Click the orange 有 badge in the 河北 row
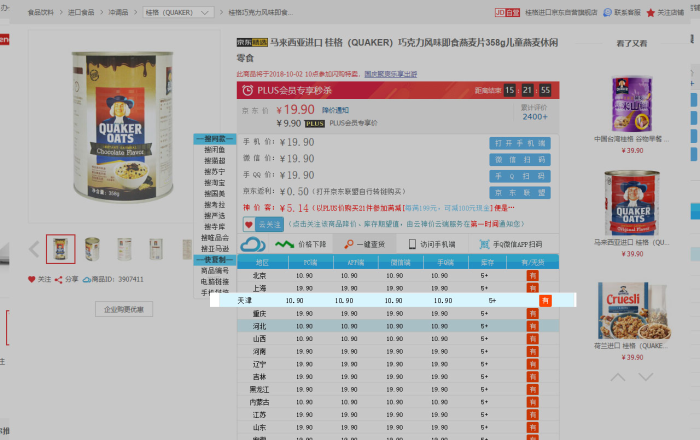The image size is (700, 440). click(533, 326)
